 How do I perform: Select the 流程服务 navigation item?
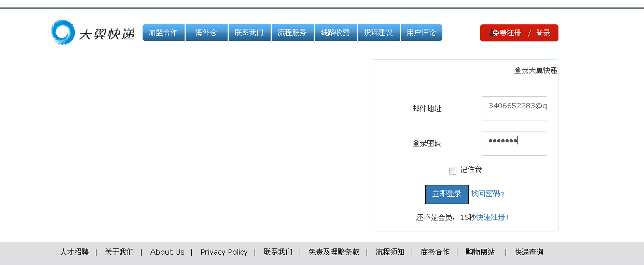click(292, 33)
